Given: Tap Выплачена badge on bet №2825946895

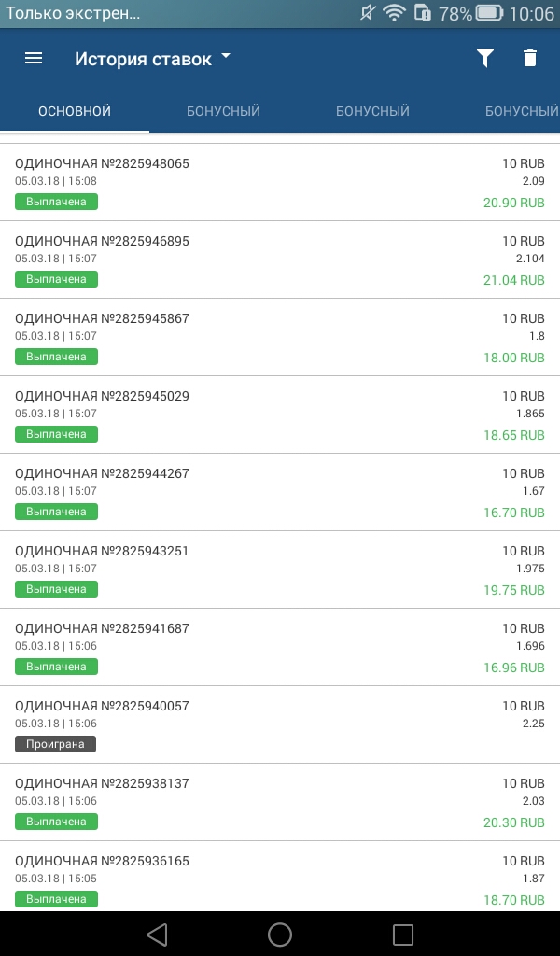Looking at the screenshot, I should tap(56, 279).
